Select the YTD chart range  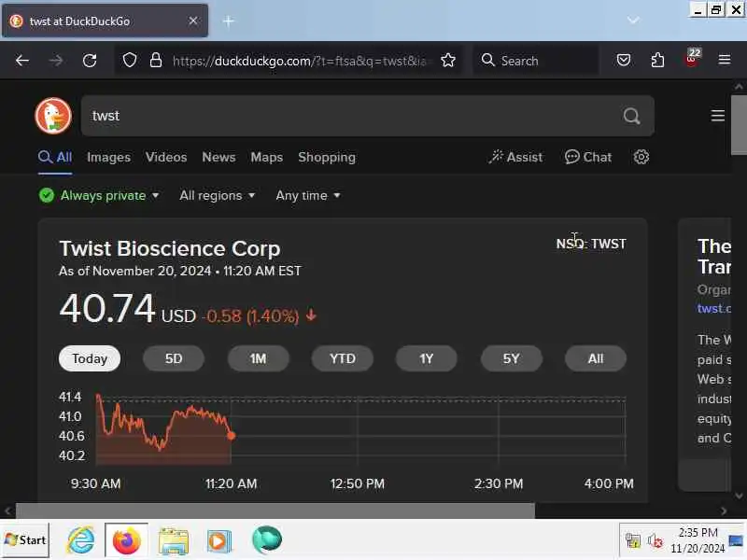pyautogui.click(x=343, y=358)
